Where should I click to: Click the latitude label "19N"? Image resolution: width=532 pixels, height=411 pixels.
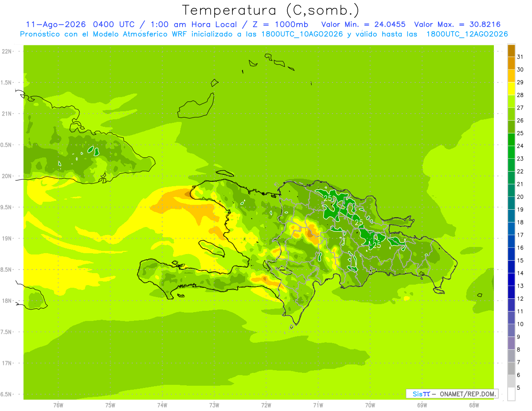point(7,239)
